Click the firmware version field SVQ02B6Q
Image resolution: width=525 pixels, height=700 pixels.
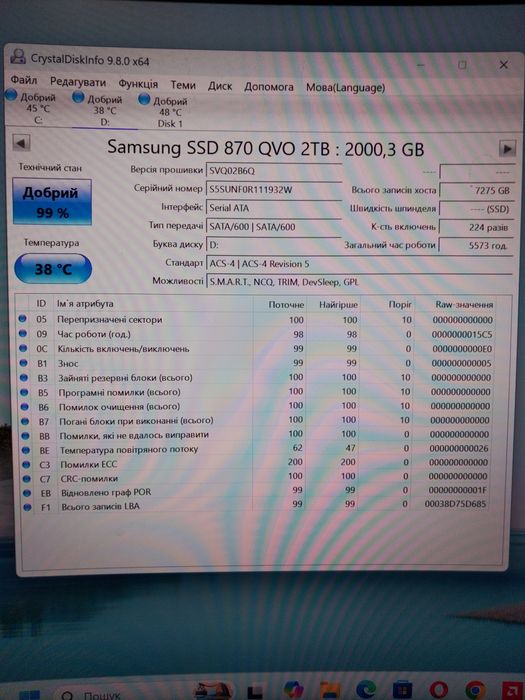pos(274,171)
